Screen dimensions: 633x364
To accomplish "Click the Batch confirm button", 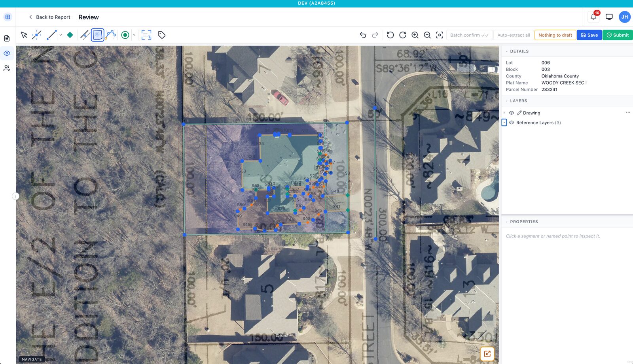I will coord(469,35).
